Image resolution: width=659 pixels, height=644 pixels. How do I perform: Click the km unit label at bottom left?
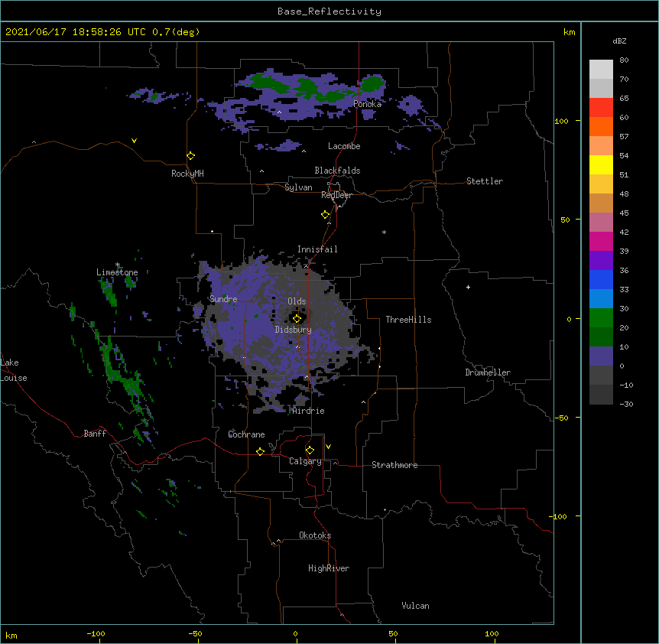11,636
